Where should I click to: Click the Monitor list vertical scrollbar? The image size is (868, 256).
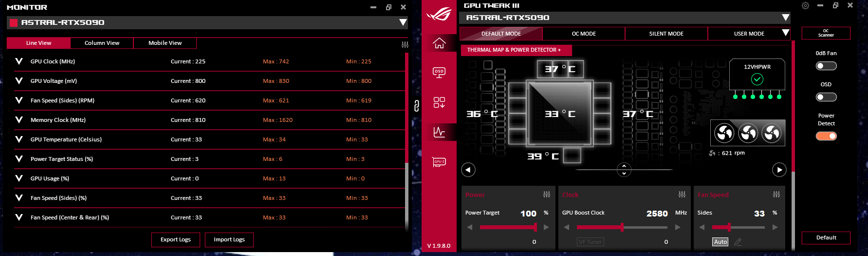(406, 107)
